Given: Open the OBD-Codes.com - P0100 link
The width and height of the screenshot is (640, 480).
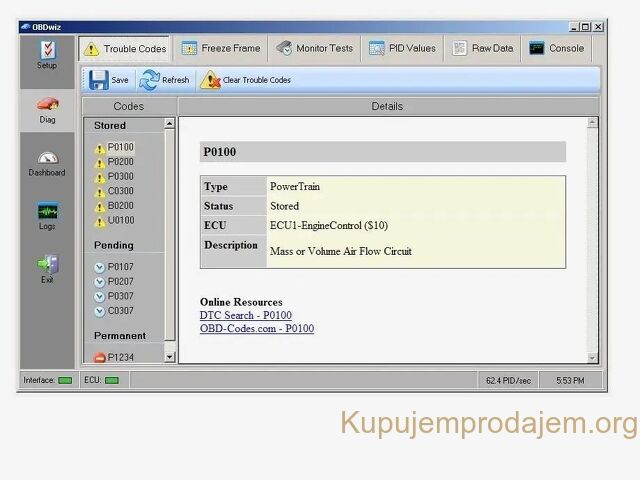Looking at the screenshot, I should point(256,329).
